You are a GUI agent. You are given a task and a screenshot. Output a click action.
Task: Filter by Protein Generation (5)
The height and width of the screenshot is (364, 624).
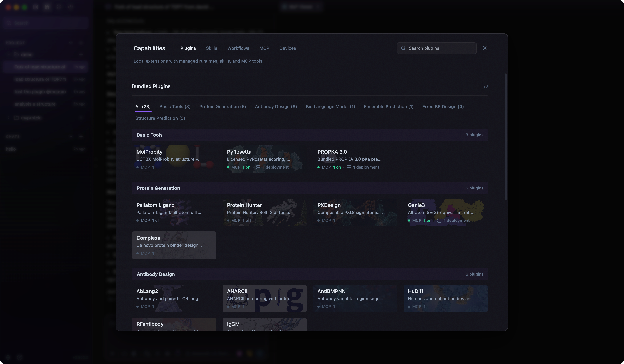click(x=223, y=107)
